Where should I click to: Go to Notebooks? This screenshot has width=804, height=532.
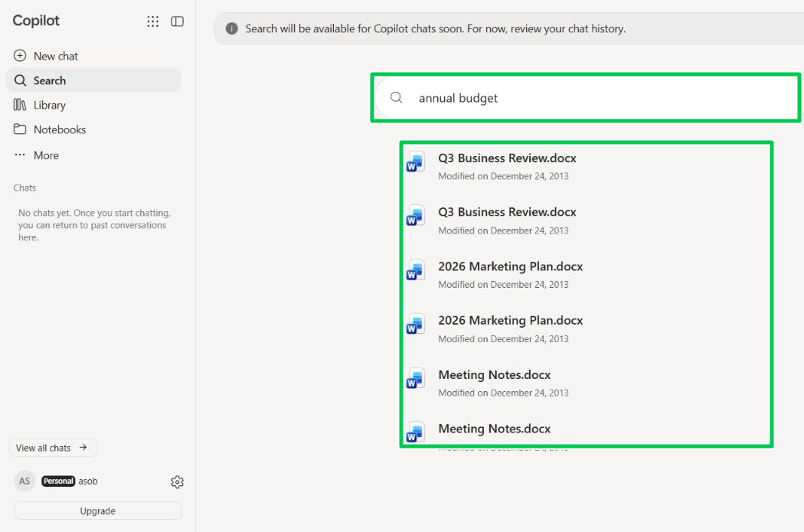click(94, 129)
